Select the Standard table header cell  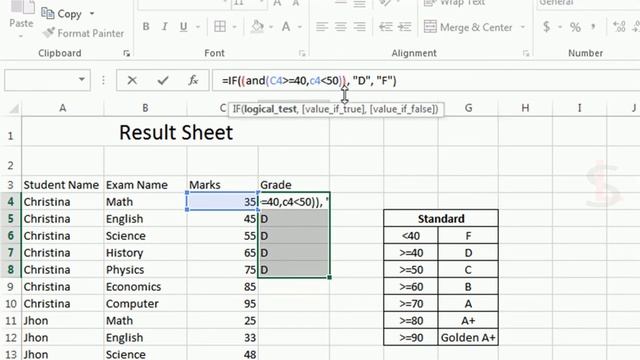[441, 219]
